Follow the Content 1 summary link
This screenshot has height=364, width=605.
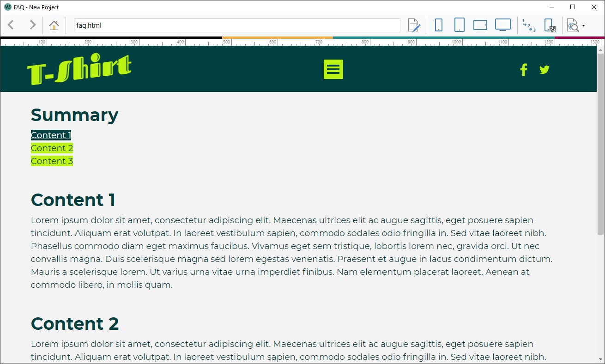[50, 135]
